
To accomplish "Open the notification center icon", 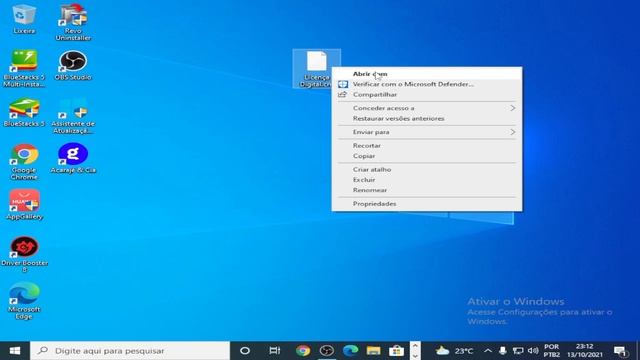I will (x=620, y=351).
